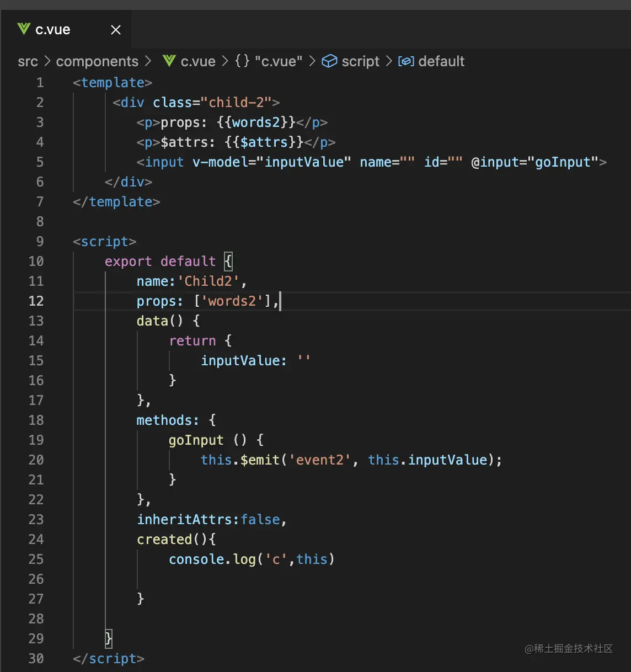Click line number 23 in gutter
Screen dimensions: 631x672
point(36,520)
